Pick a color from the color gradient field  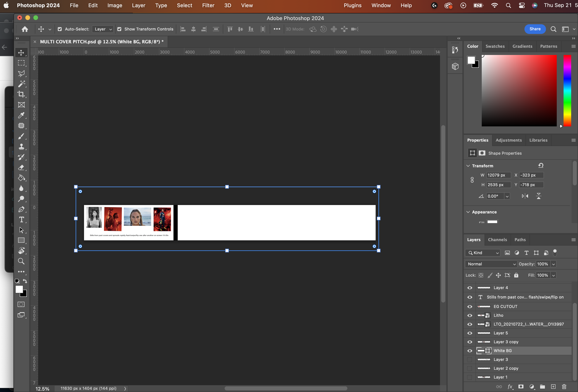[x=519, y=91]
